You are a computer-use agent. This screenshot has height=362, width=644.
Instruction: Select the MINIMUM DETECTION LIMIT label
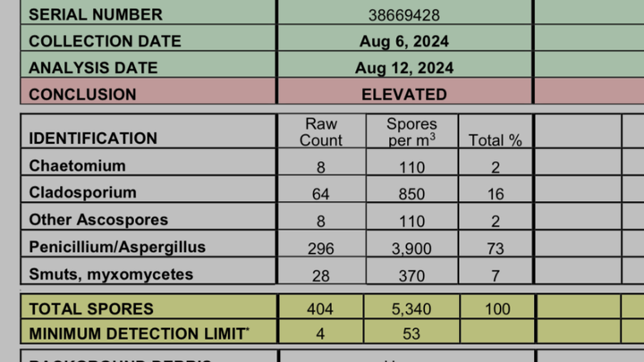[139, 334]
